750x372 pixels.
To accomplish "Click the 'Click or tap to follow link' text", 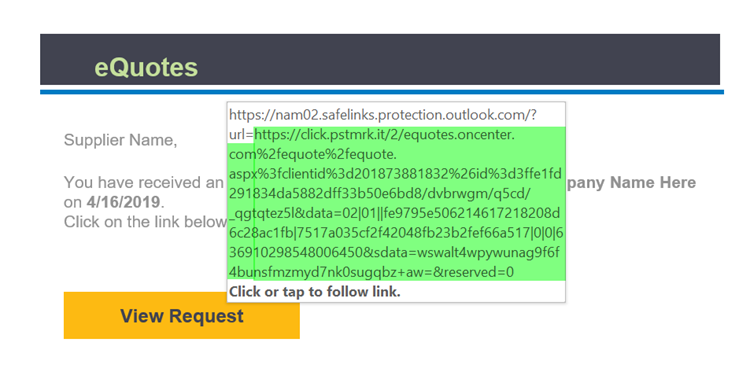I will coord(315,292).
